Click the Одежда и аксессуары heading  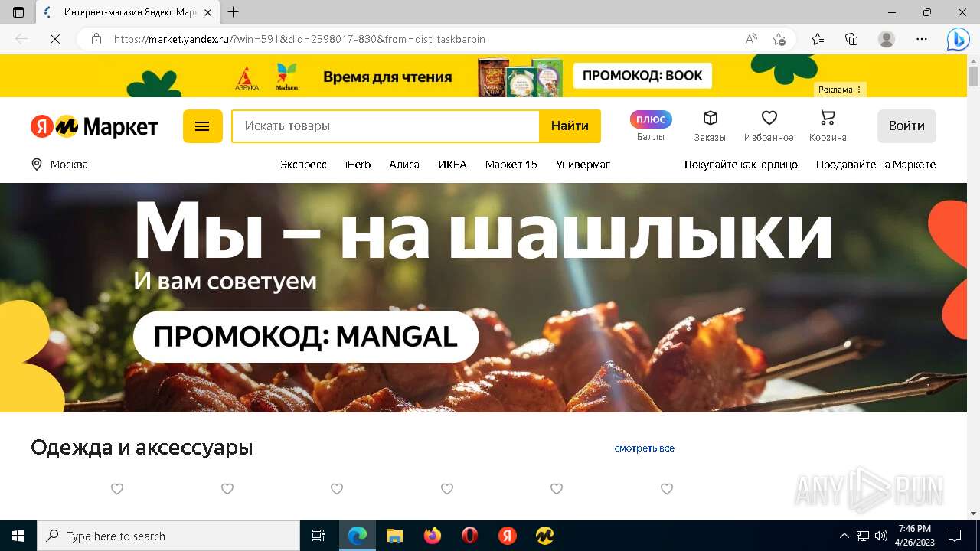[142, 448]
